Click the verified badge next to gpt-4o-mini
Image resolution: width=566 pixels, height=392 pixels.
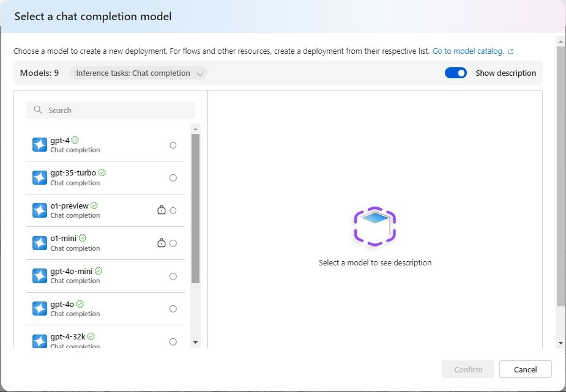pos(98,271)
